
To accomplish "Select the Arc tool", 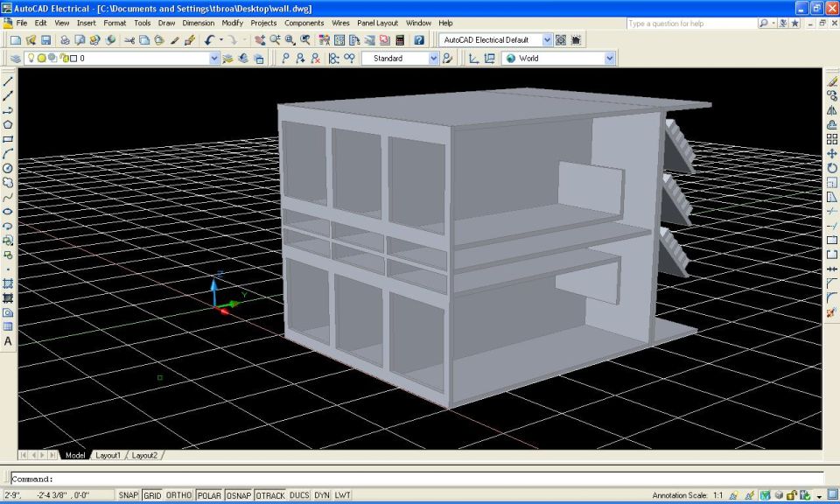I will pyautogui.click(x=8, y=154).
